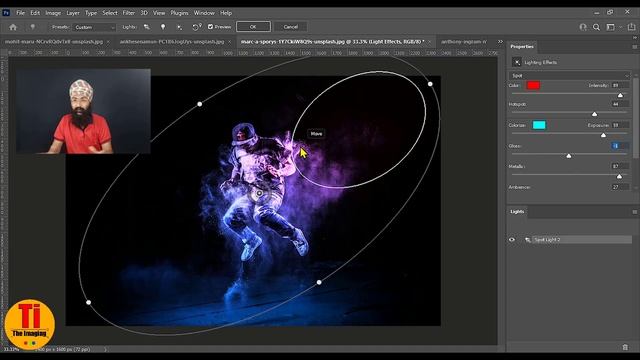
Task: Click the Share icon
Action: (x=631, y=27)
